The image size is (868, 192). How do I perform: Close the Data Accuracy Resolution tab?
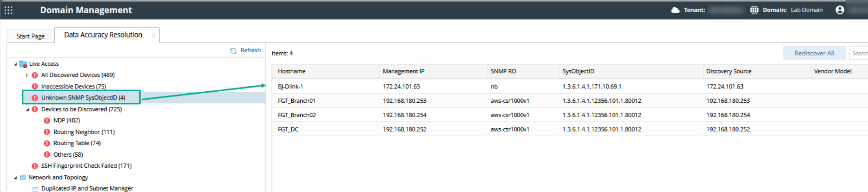click(154, 35)
